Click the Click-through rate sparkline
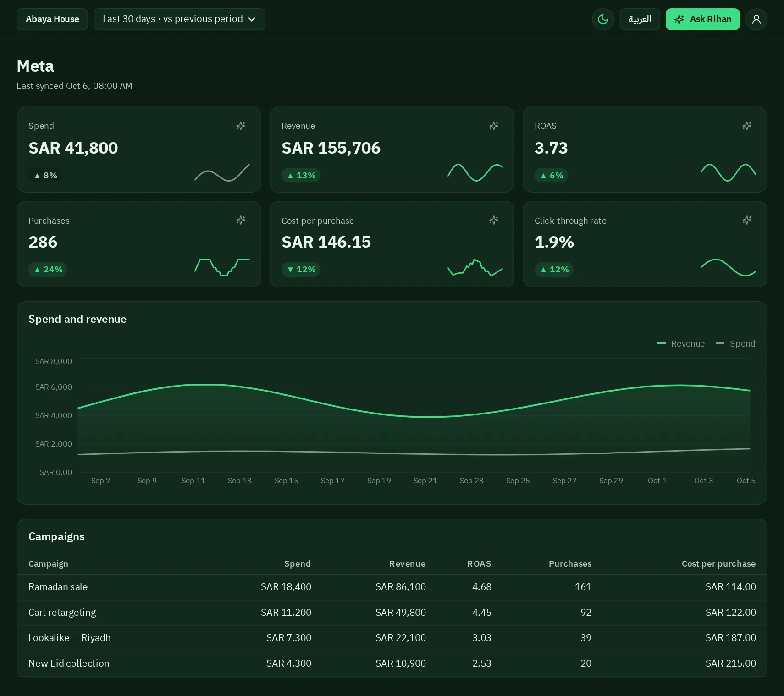This screenshot has width=784, height=696. click(x=729, y=267)
